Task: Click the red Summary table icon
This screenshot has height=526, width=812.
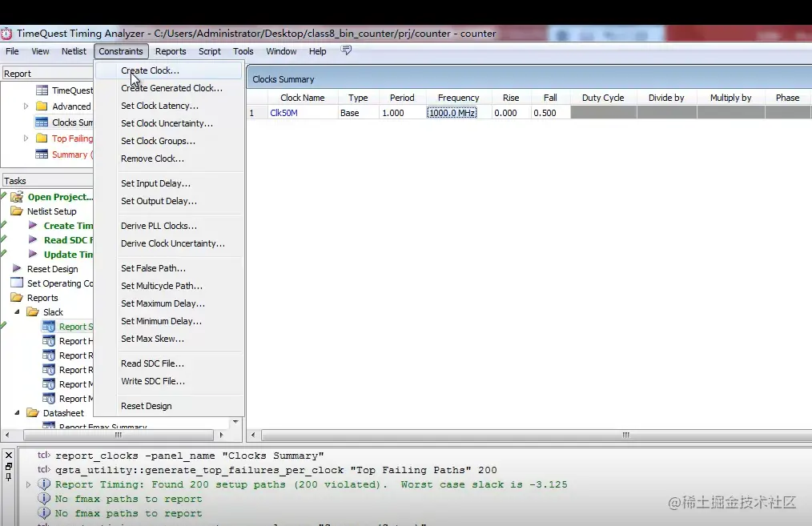Action: 42,155
